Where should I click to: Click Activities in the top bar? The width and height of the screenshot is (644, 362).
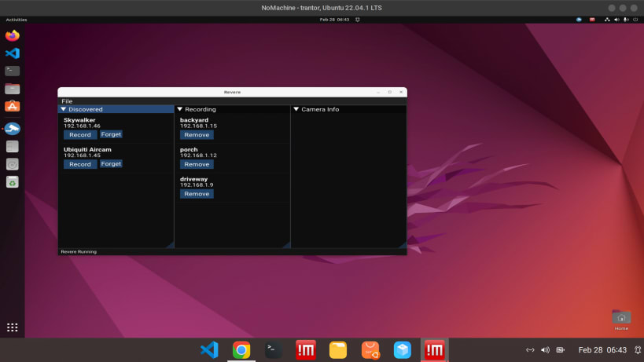point(17,20)
